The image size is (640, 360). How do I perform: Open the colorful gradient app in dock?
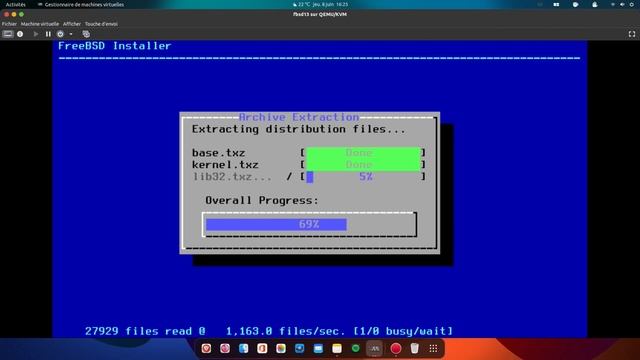point(281,349)
